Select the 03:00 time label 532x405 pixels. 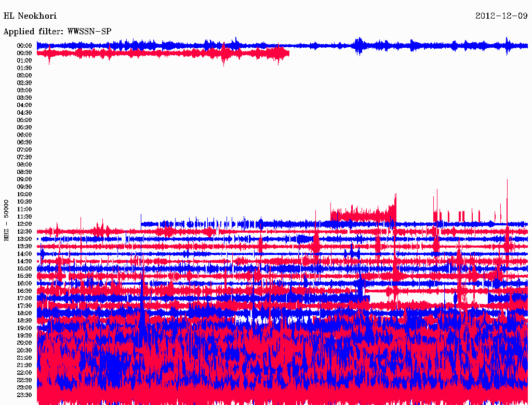point(24,90)
